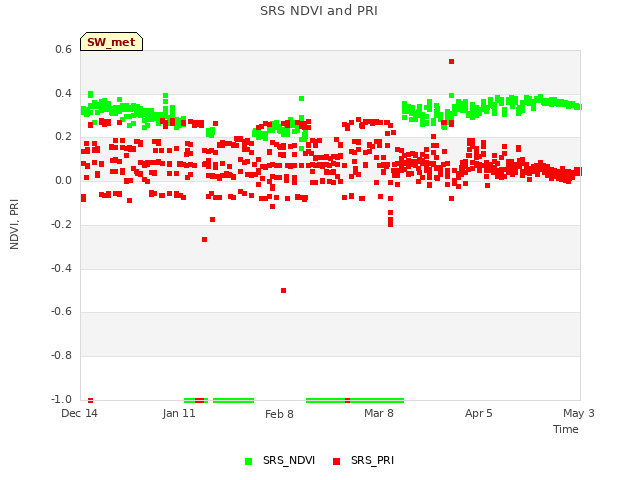Screen dimensions: 640x480
Task: Click the Dec 14 x-axis tick label
Action: click(x=79, y=413)
